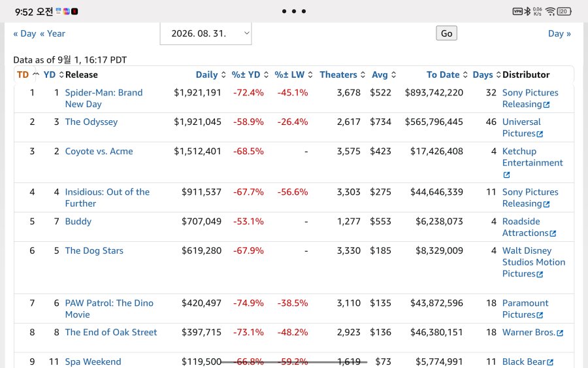
Task: Open Paramount Pictures distributor link
Action: [525, 309]
